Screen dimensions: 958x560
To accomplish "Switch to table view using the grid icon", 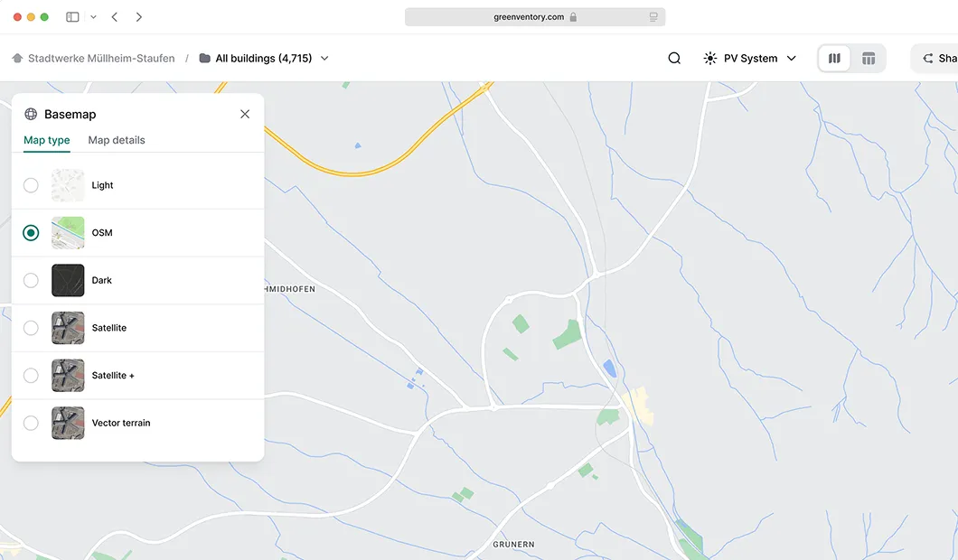I will coord(869,57).
